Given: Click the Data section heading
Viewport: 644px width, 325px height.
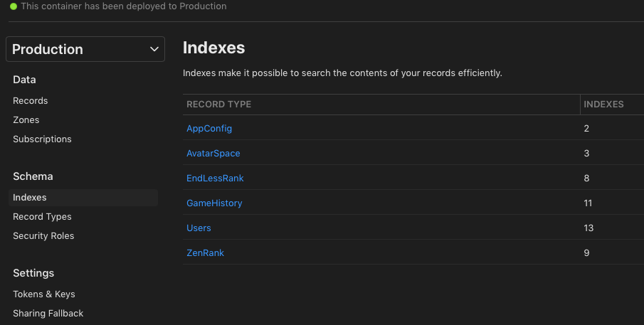Looking at the screenshot, I should 24,80.
